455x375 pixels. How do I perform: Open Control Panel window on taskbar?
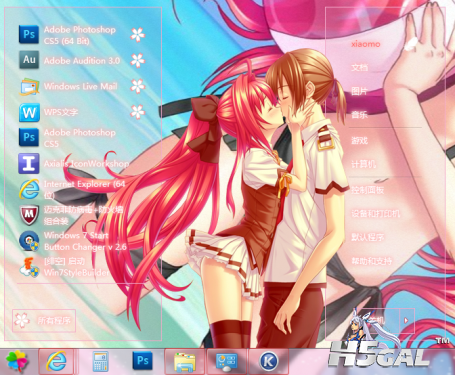(x=227, y=362)
